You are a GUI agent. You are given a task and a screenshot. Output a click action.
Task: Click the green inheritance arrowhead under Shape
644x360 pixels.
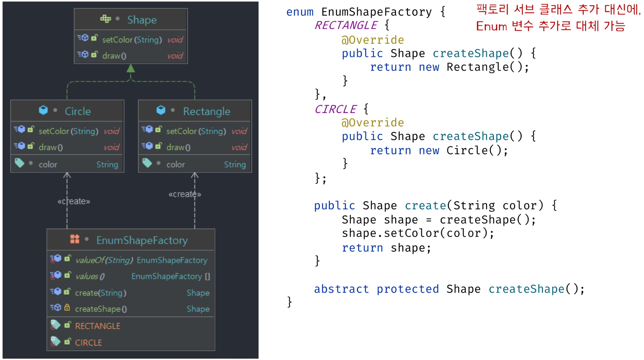coord(131,68)
